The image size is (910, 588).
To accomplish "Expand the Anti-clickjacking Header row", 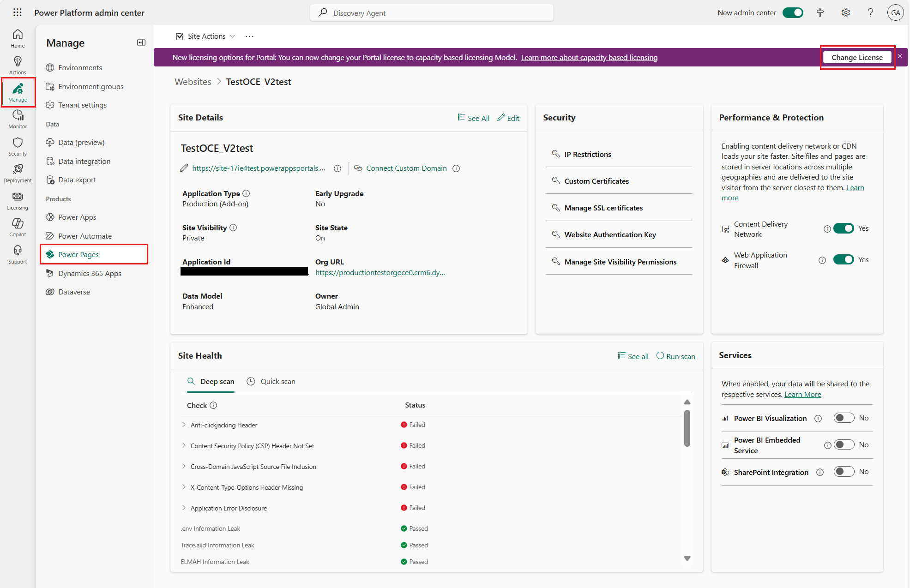I will tap(184, 425).
